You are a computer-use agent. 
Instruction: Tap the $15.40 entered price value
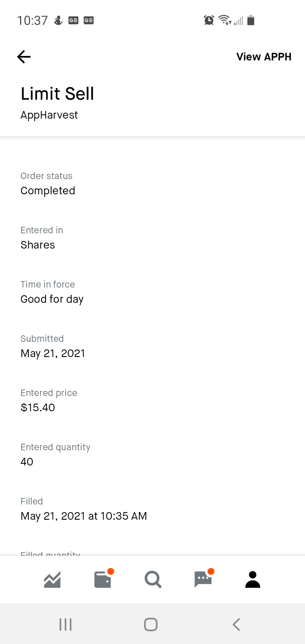(x=38, y=408)
